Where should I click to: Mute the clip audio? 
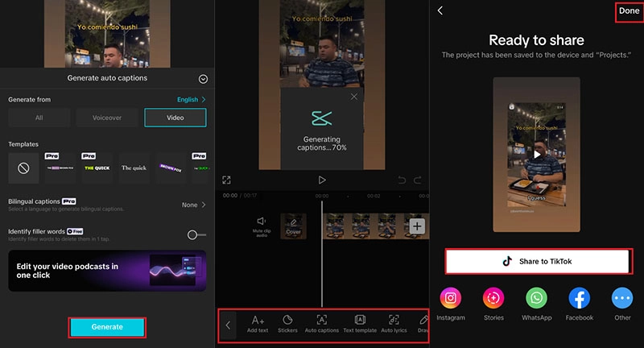260,225
